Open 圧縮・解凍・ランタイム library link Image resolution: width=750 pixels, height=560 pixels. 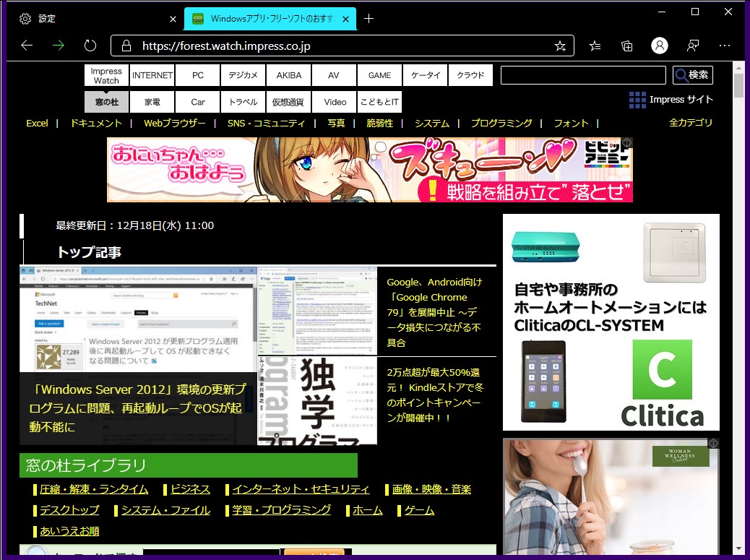[94, 490]
